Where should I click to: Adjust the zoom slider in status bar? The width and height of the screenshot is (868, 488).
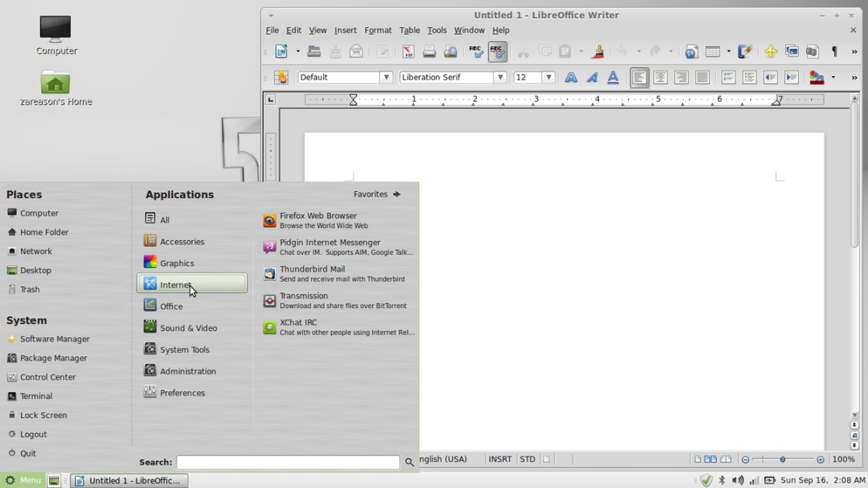click(782, 459)
